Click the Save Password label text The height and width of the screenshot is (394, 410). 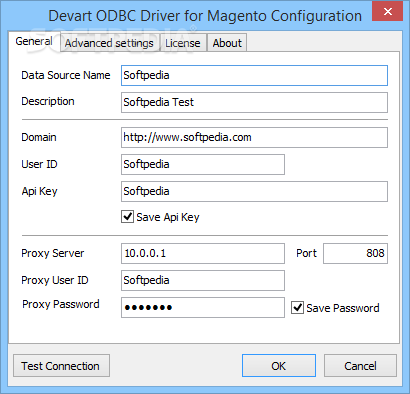coord(343,308)
